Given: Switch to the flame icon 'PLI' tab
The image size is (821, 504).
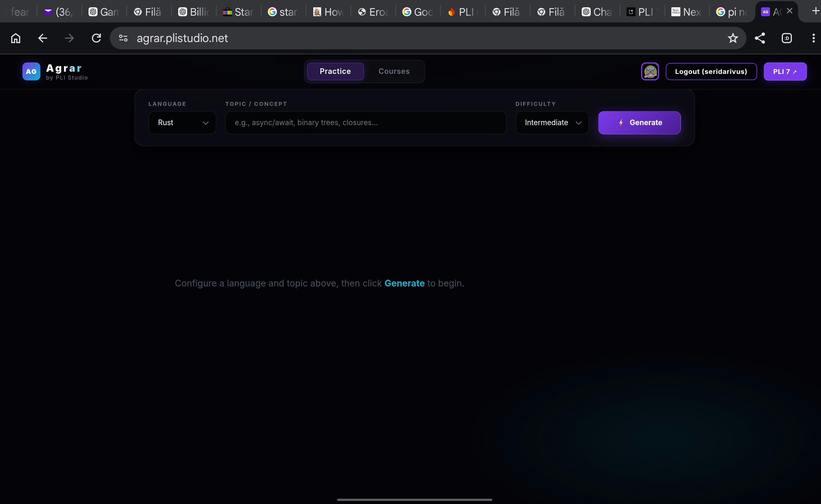Looking at the screenshot, I should click(x=463, y=12).
